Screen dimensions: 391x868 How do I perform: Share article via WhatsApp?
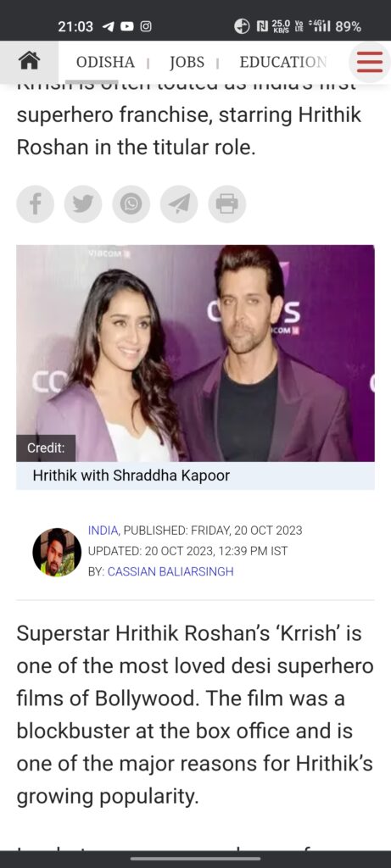pyautogui.click(x=131, y=204)
